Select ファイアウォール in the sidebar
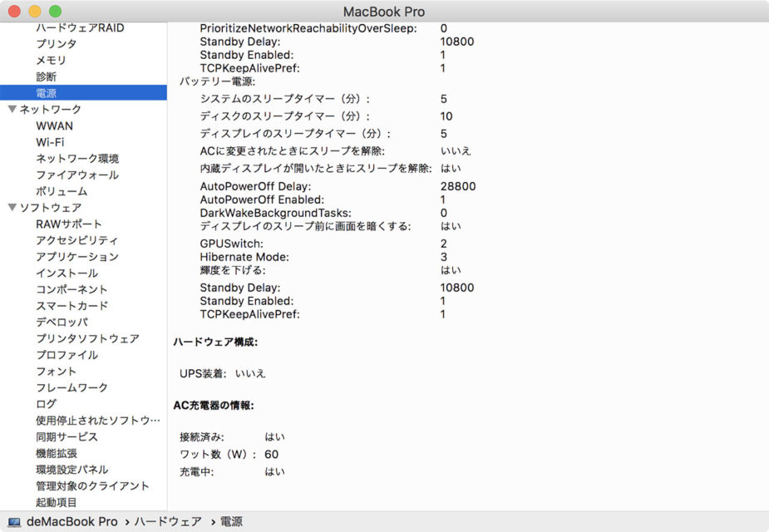769x532 pixels. coord(77,175)
